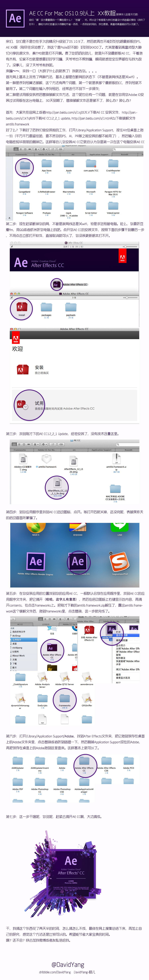
Task: Open the SogouInputPad app icon
Action: tap(120, 563)
